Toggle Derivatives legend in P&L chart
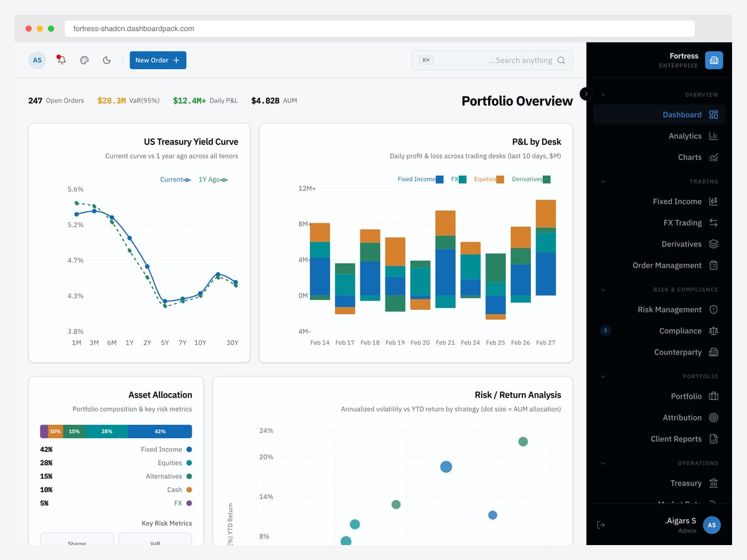 (531, 179)
